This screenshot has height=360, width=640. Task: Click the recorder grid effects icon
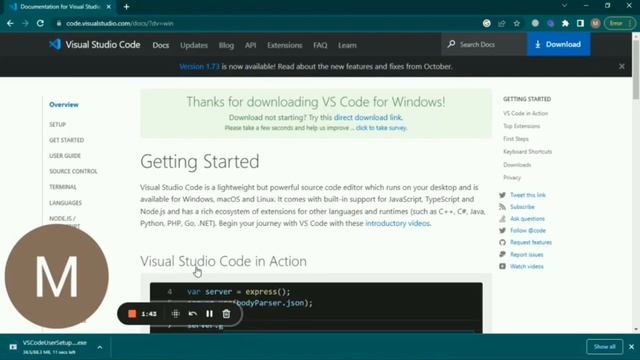pos(176,313)
